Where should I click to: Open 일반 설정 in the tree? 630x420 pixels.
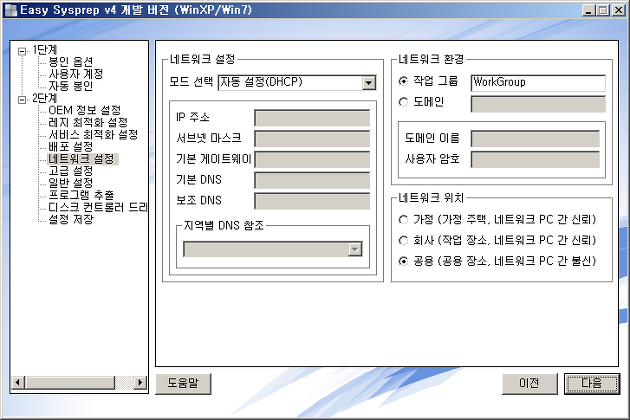pos(71,183)
